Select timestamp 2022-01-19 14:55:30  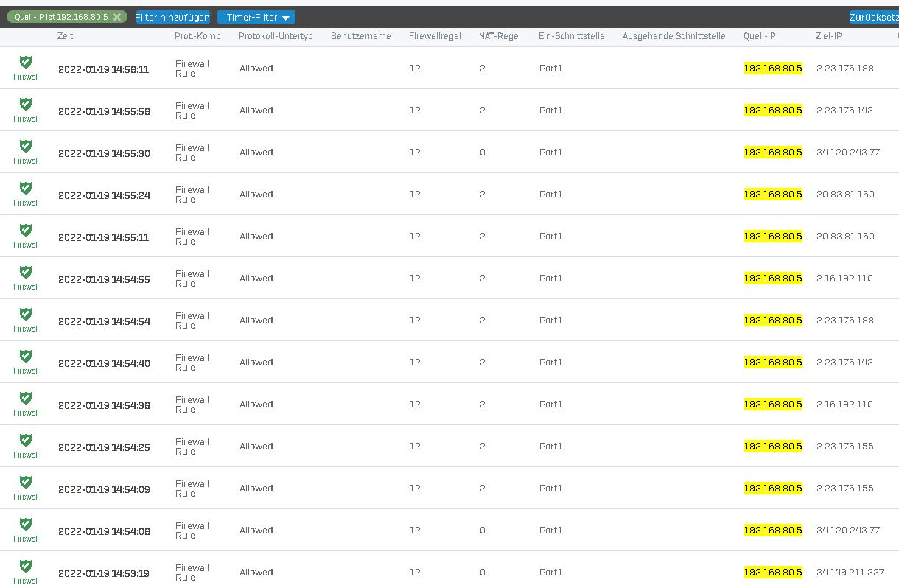[104, 153]
